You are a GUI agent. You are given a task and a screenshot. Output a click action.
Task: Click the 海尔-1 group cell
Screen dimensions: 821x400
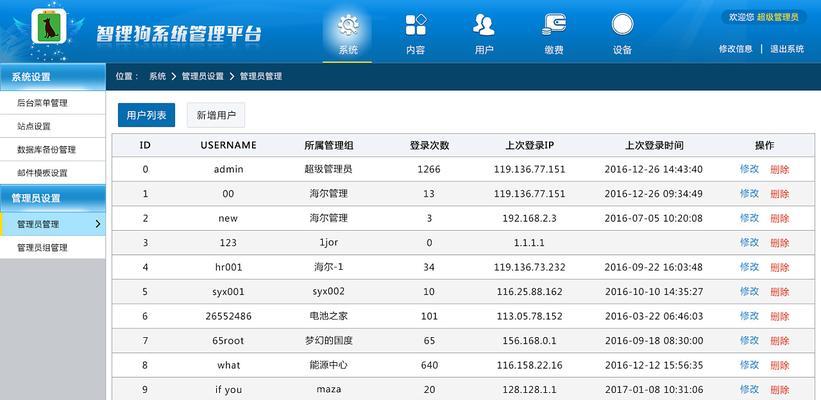[x=328, y=267]
